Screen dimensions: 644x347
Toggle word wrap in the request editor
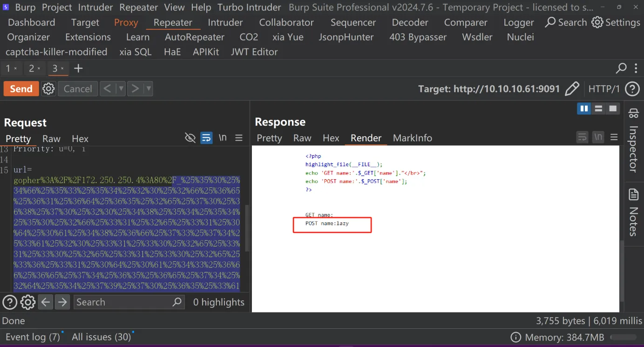[206, 137]
